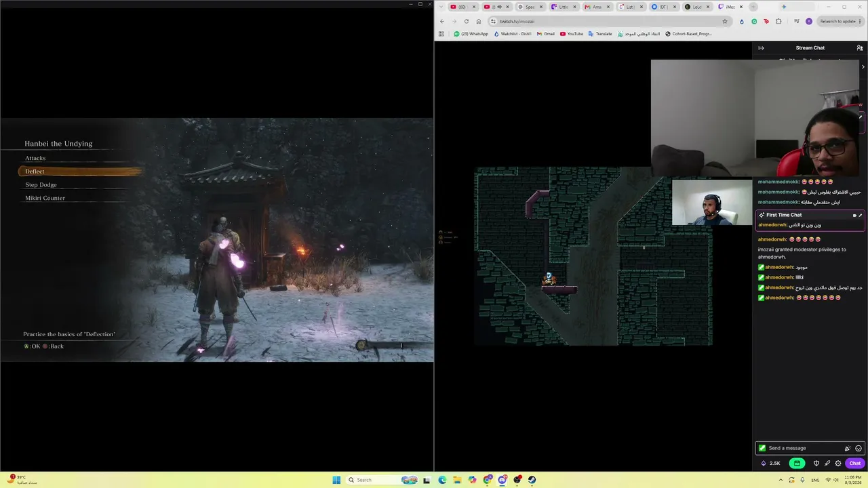Open the Watchlist - Distill bookmark
Image resolution: width=868 pixels, height=488 pixels.
(512, 34)
